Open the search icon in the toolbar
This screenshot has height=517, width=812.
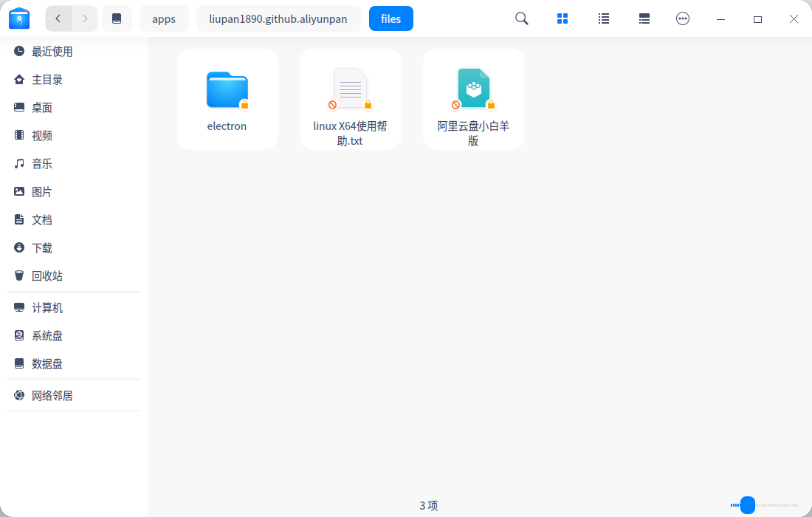click(521, 18)
